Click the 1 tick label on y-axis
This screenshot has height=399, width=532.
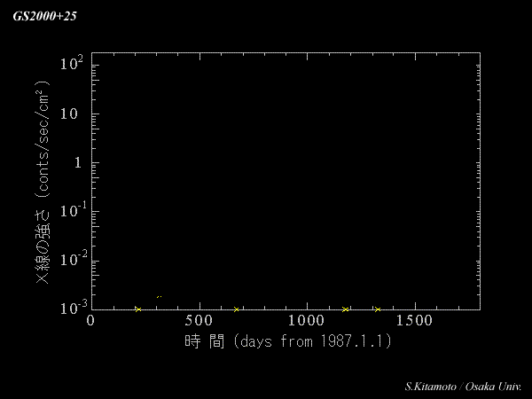pos(78,163)
